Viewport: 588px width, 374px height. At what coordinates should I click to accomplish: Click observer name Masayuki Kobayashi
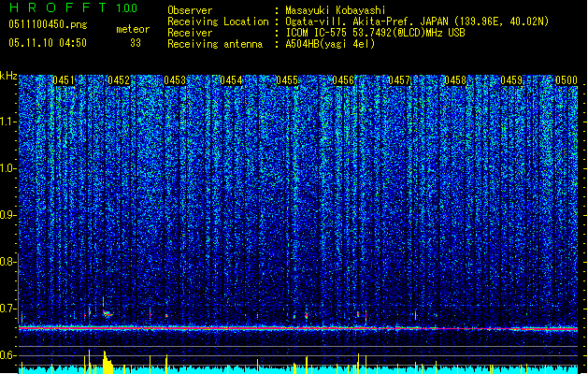336,10
